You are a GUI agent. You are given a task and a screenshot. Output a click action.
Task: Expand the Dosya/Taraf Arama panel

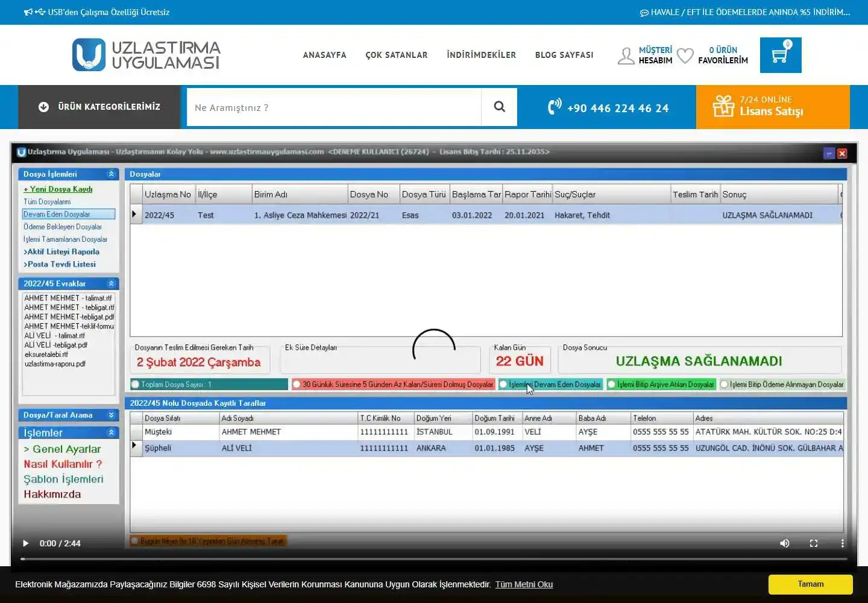pyautogui.click(x=111, y=415)
